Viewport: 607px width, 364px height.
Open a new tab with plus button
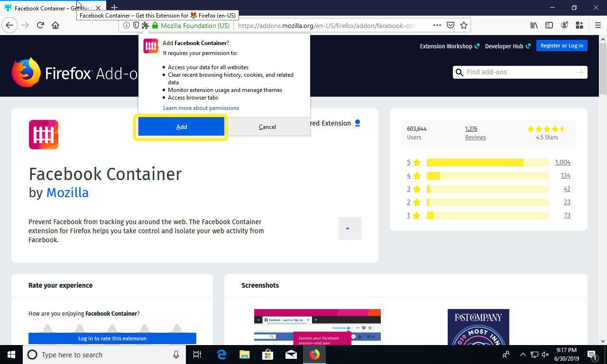(x=114, y=8)
